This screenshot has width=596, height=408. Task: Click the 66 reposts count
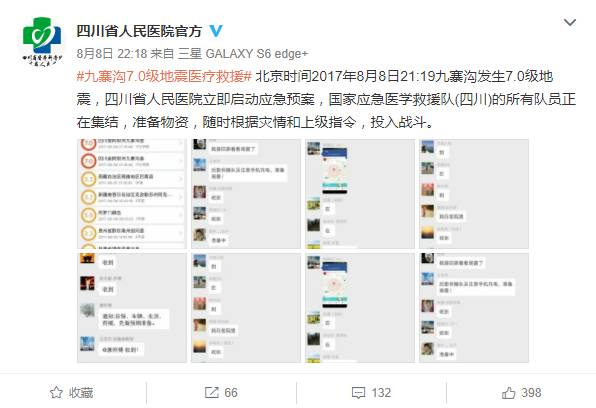point(231,392)
